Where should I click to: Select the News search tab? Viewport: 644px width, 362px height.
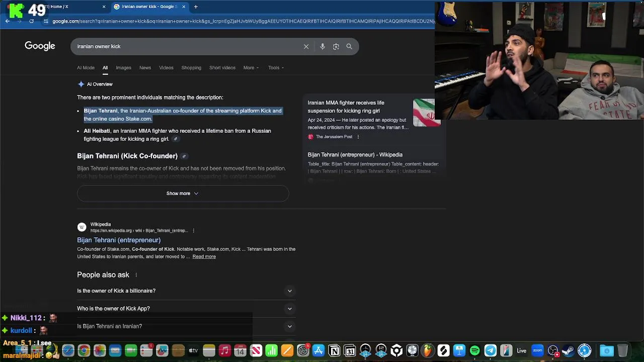(x=145, y=68)
